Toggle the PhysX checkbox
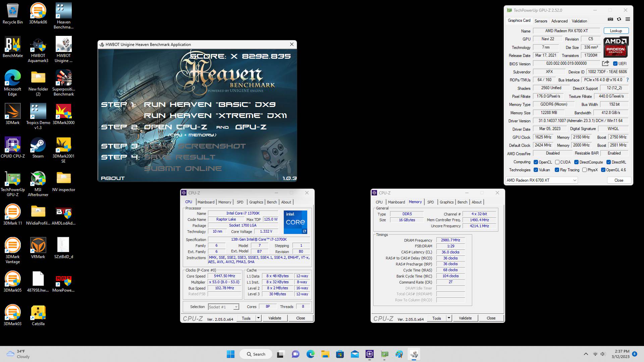The height and width of the screenshot is (362, 644). [584, 170]
